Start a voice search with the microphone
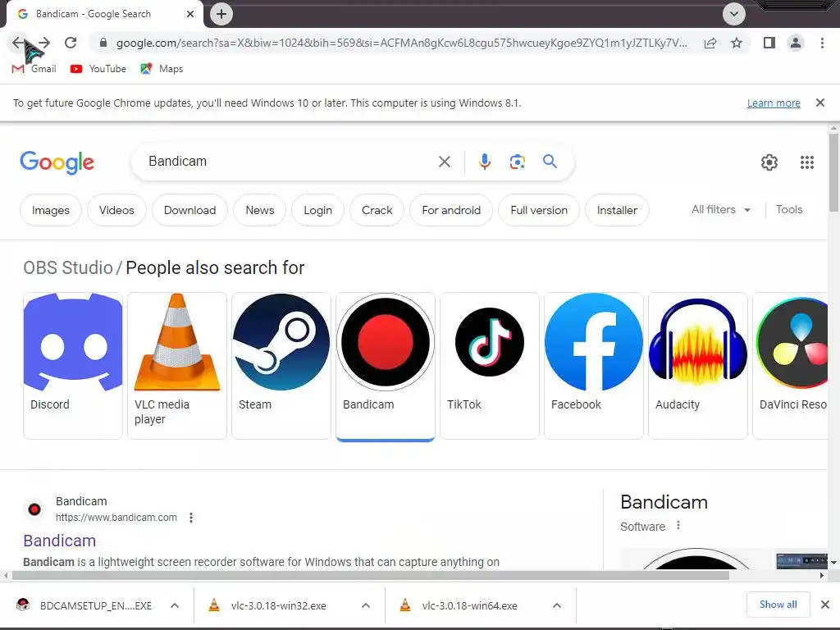This screenshot has height=630, width=840. pyautogui.click(x=484, y=162)
